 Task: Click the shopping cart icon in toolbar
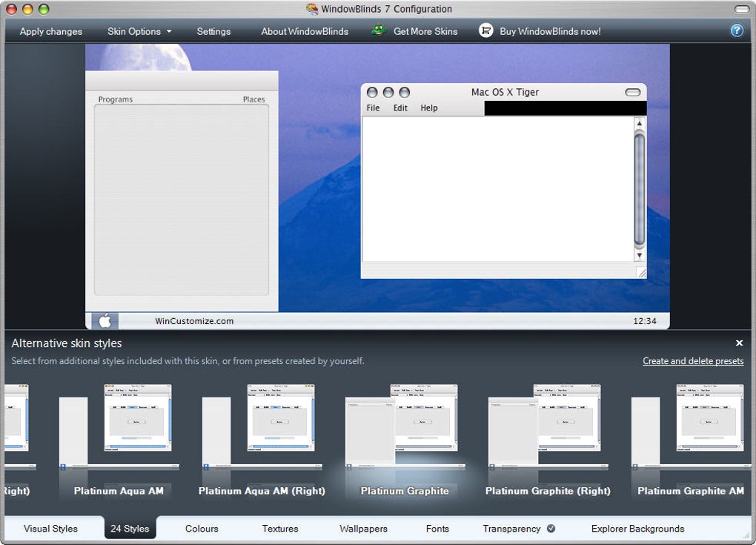pyautogui.click(x=485, y=31)
